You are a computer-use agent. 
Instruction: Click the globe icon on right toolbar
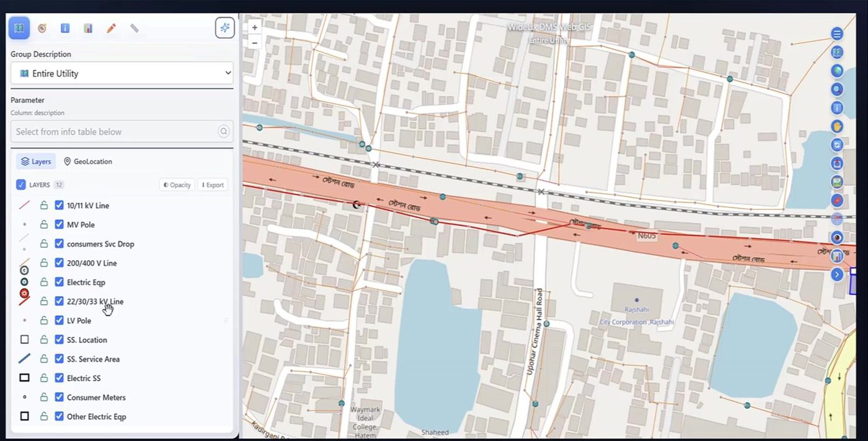tap(837, 71)
